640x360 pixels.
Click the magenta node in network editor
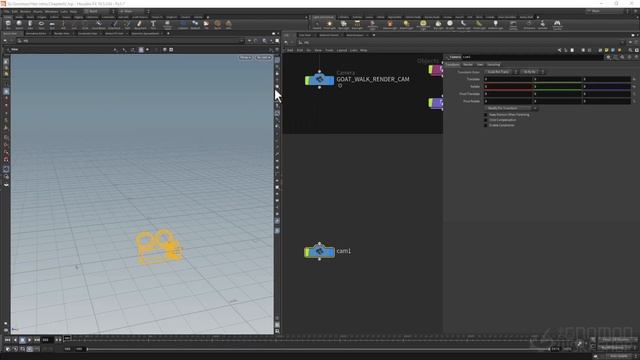click(436, 70)
